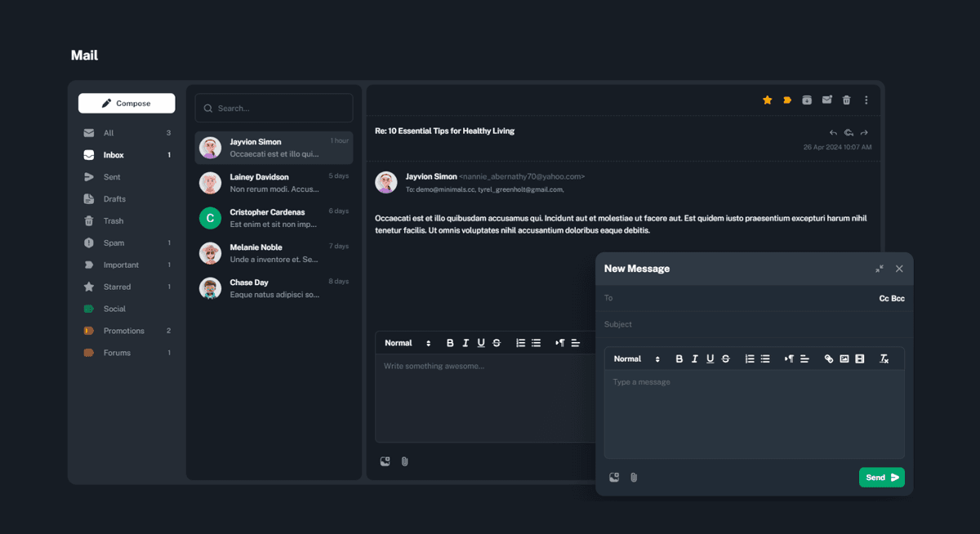The image size is (980, 534).
Task: Toggle italic in the reply editor
Action: click(x=465, y=343)
